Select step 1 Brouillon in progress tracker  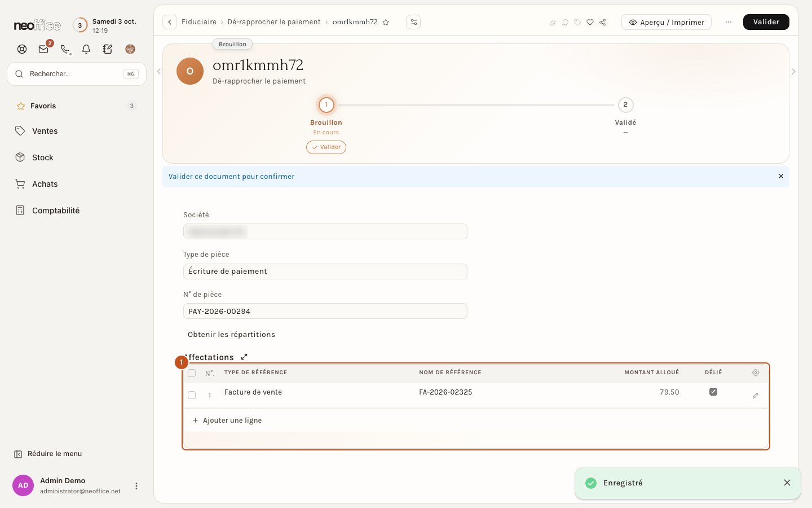coord(326,105)
